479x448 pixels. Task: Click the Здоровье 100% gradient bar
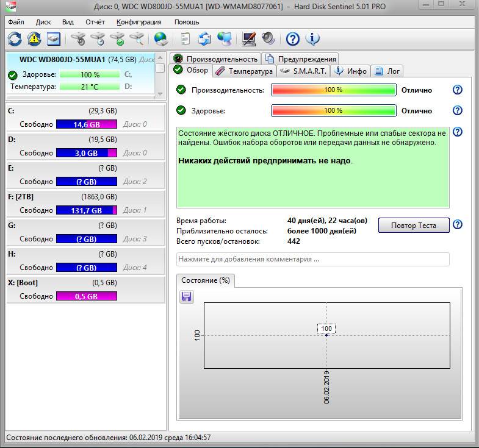pyautogui.click(x=333, y=111)
